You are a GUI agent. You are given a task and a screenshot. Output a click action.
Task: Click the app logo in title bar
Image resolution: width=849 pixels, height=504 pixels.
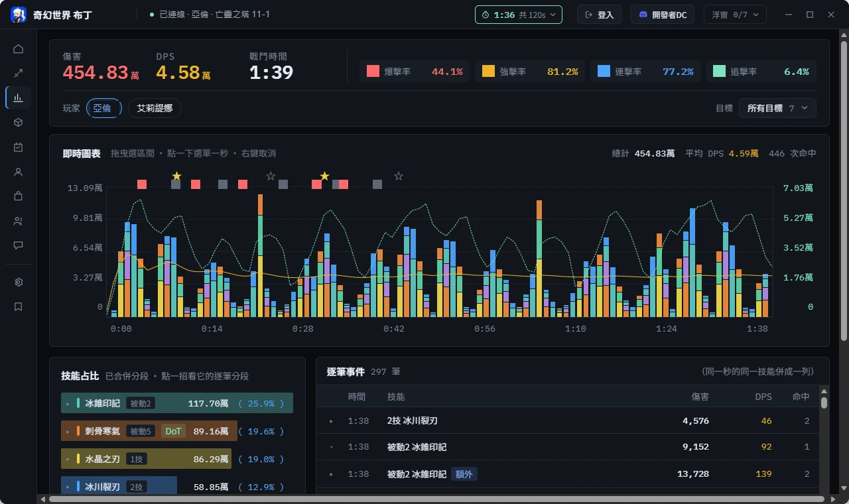[x=19, y=15]
